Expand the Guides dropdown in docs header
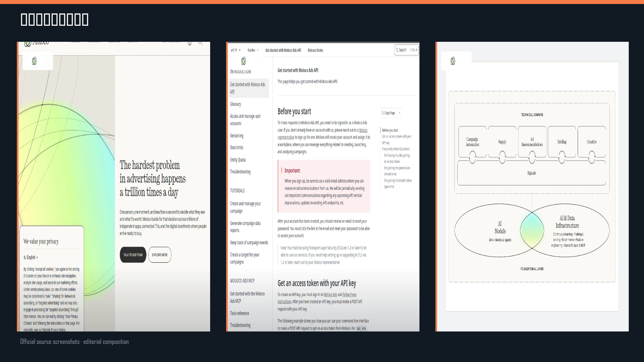The width and height of the screenshot is (644, 362). [253, 50]
